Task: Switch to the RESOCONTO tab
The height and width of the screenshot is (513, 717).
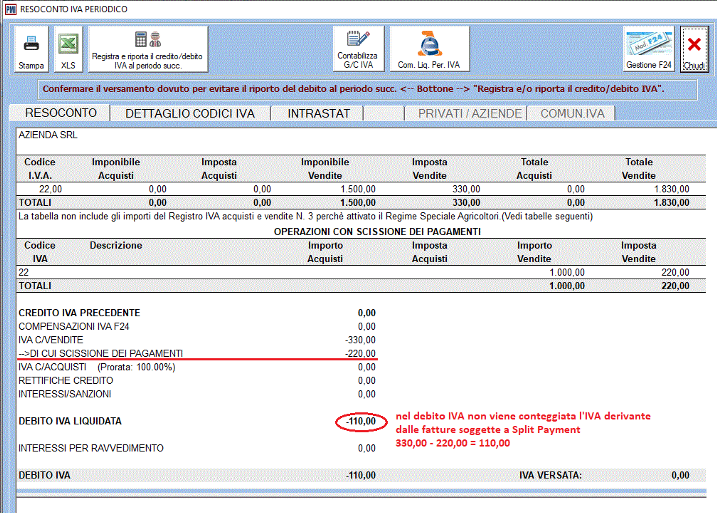Action: [x=61, y=113]
